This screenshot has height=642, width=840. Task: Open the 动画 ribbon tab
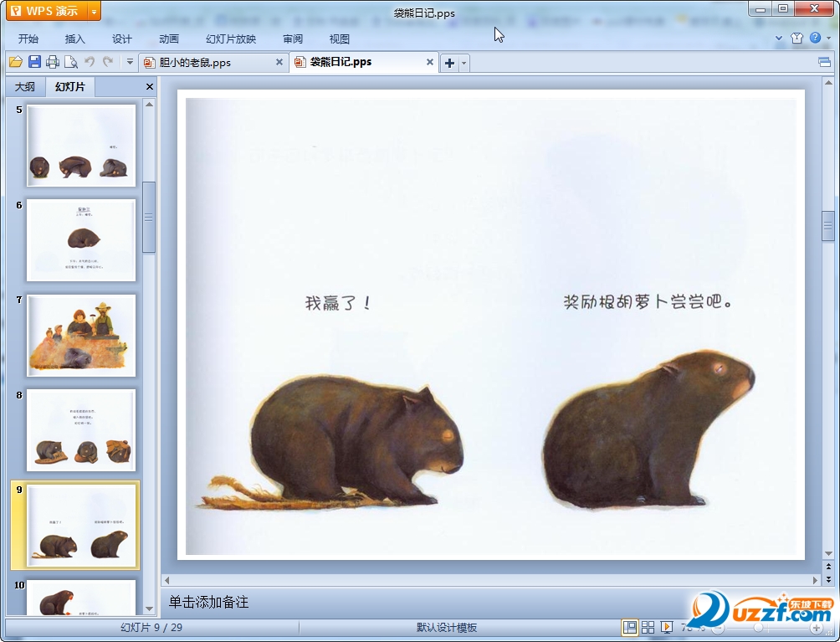click(x=169, y=39)
